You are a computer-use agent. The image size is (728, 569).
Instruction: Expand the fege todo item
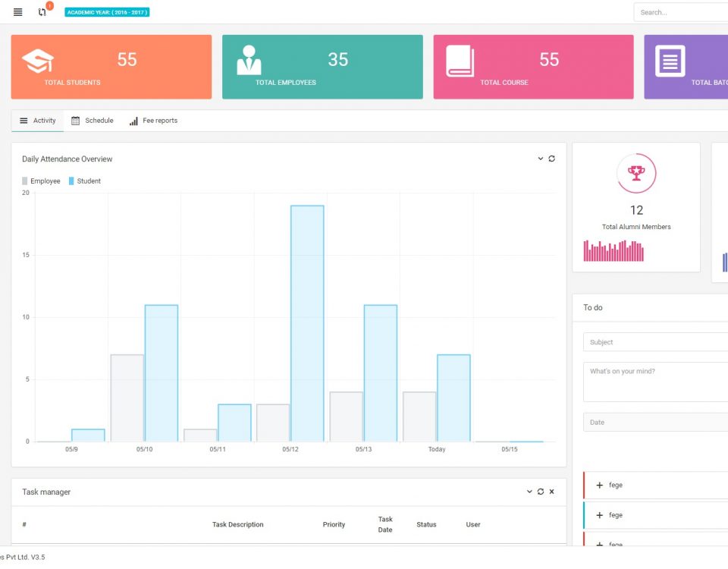pyautogui.click(x=598, y=486)
